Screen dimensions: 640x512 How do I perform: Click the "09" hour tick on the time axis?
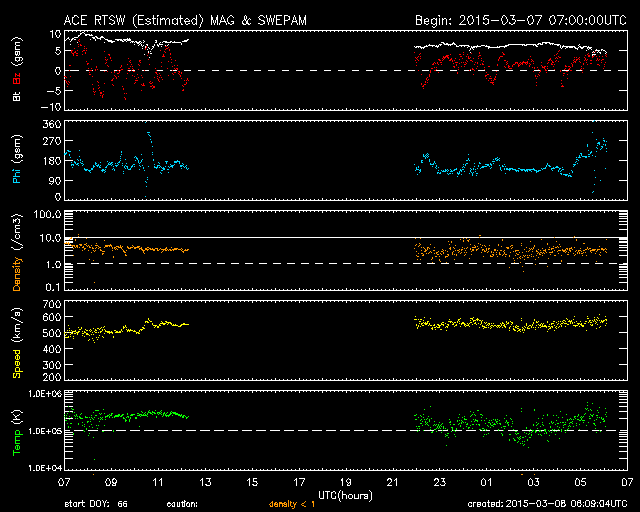coord(111,483)
